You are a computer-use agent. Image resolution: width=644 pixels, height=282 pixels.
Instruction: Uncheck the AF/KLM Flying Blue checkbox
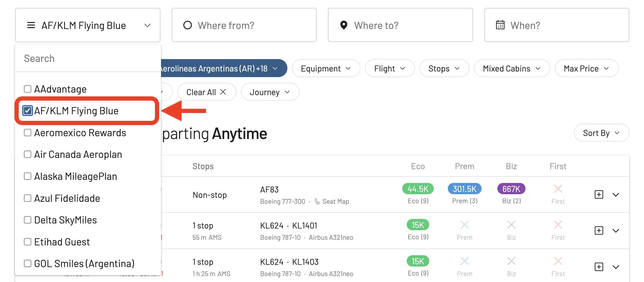(28, 111)
